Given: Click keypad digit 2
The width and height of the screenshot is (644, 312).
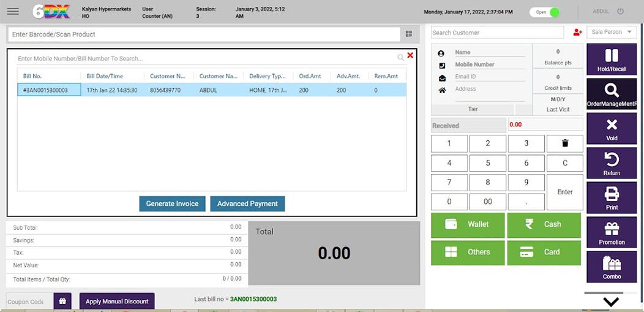Looking at the screenshot, I should (x=487, y=143).
